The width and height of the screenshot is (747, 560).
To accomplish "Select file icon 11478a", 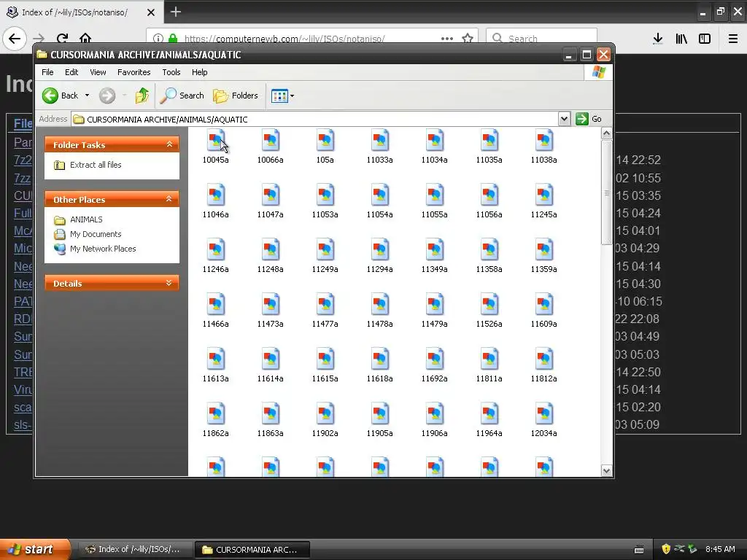I will click(x=380, y=305).
